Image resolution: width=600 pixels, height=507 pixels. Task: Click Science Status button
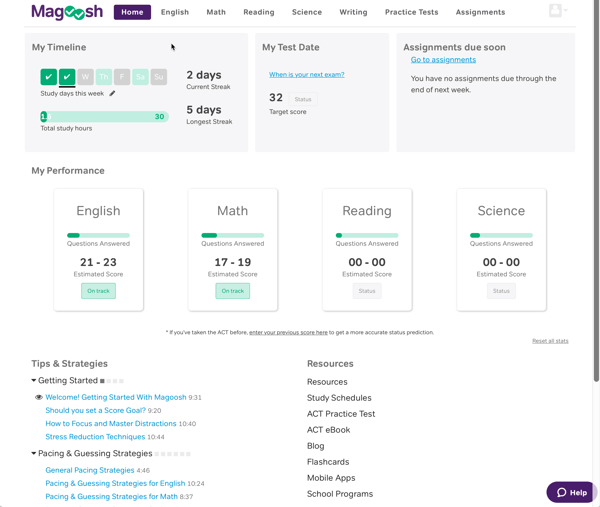[501, 291]
